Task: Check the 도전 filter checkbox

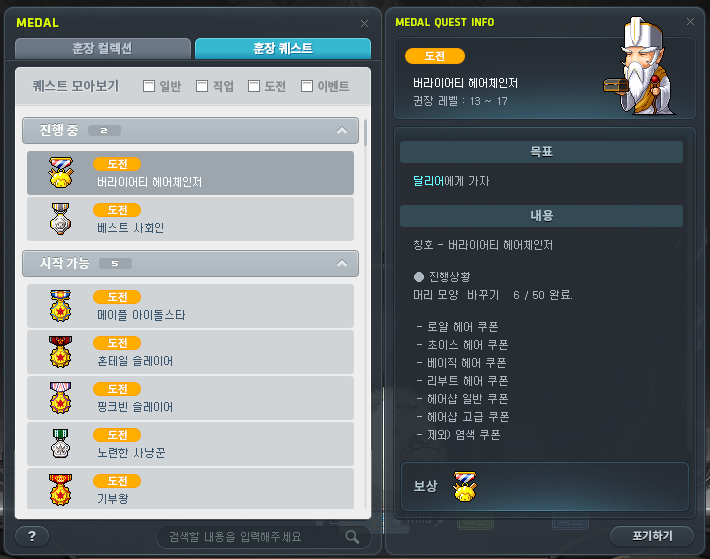Action: (x=254, y=86)
